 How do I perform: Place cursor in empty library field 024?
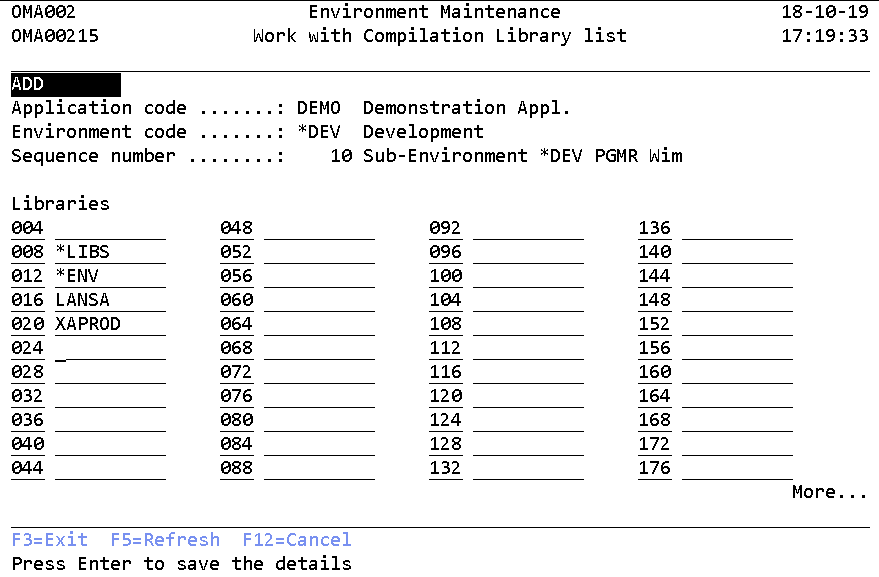[x=110, y=349]
